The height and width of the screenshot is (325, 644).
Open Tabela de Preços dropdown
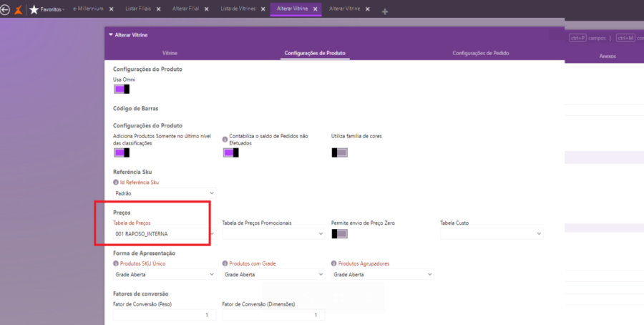click(x=165, y=234)
